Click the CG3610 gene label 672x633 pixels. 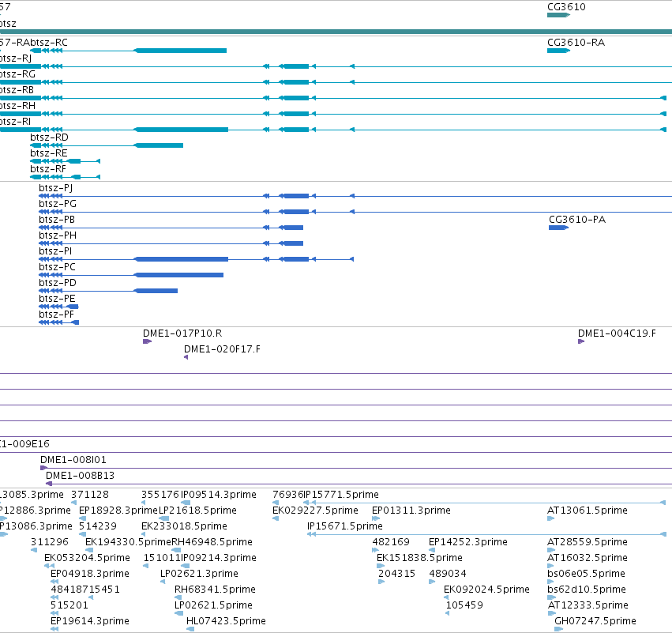coord(566,7)
